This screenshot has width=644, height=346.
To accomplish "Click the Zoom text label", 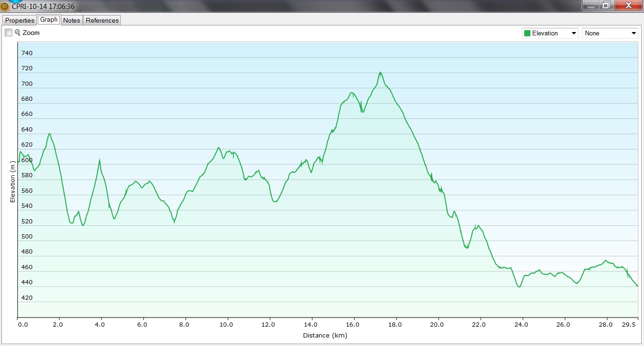I will click(x=31, y=33).
